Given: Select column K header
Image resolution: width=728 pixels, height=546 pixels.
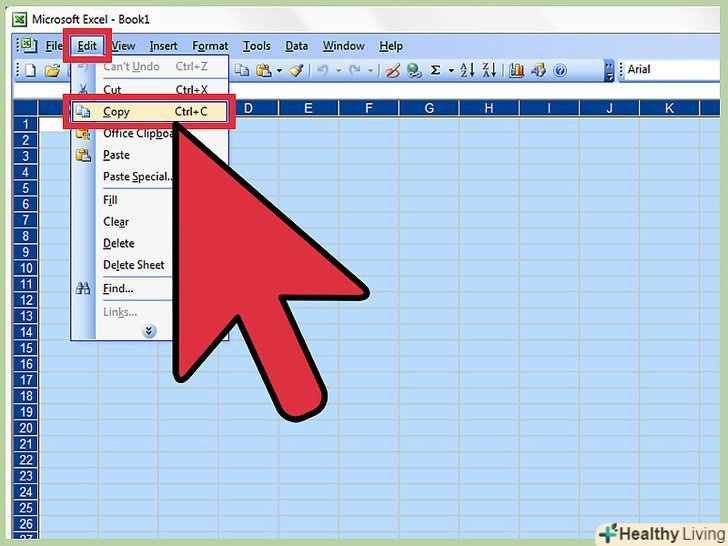Looking at the screenshot, I should point(669,108).
